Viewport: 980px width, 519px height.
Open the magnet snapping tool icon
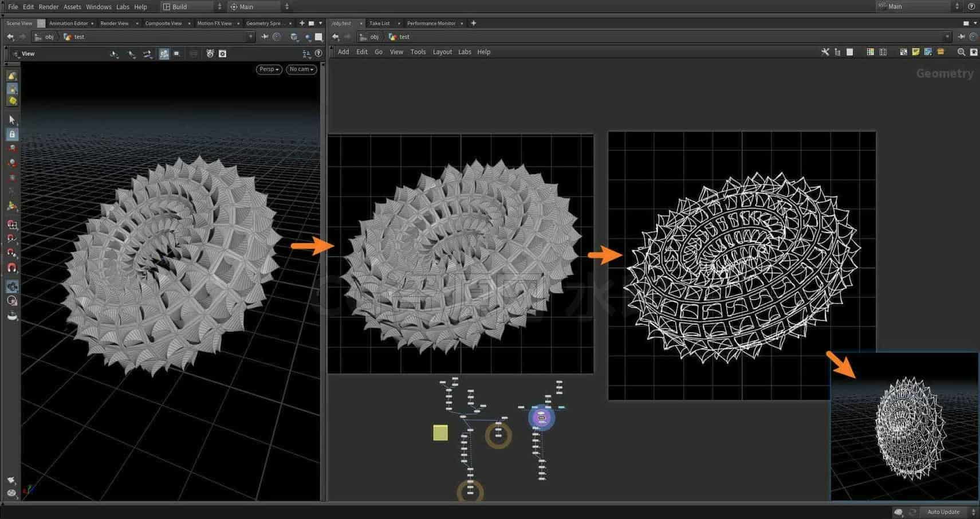click(x=12, y=268)
